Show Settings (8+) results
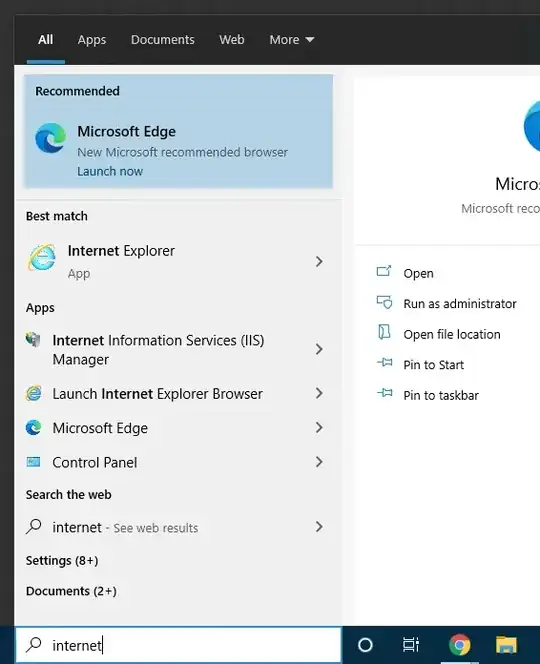This screenshot has width=540, height=664. (62, 561)
